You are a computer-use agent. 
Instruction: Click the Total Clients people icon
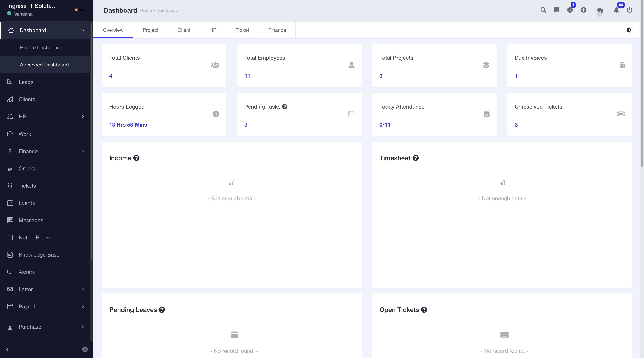point(215,65)
